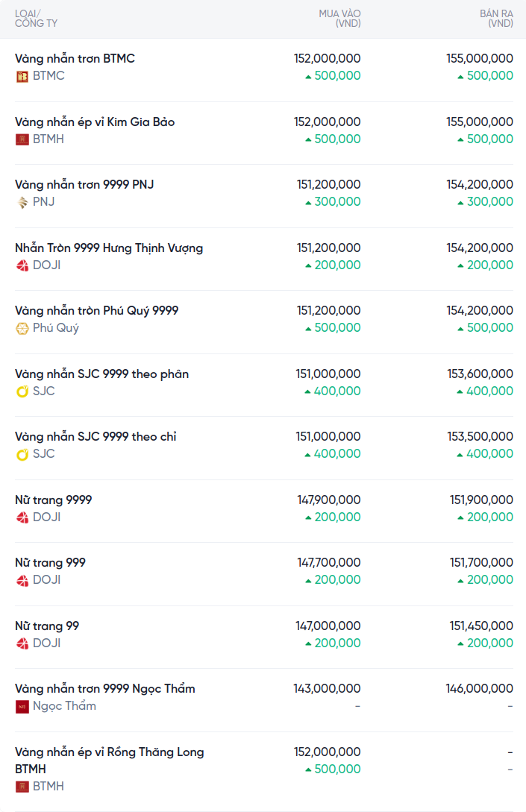Click SJC logo beside 'theo phân' row
526x812 pixels.
[x=22, y=391]
